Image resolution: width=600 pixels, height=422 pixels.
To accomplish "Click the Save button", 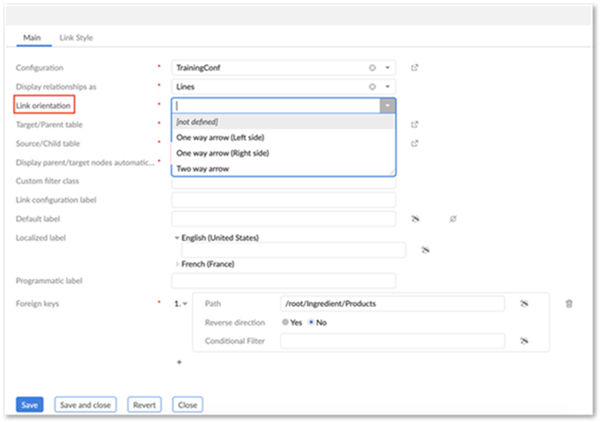I will pyautogui.click(x=29, y=405).
